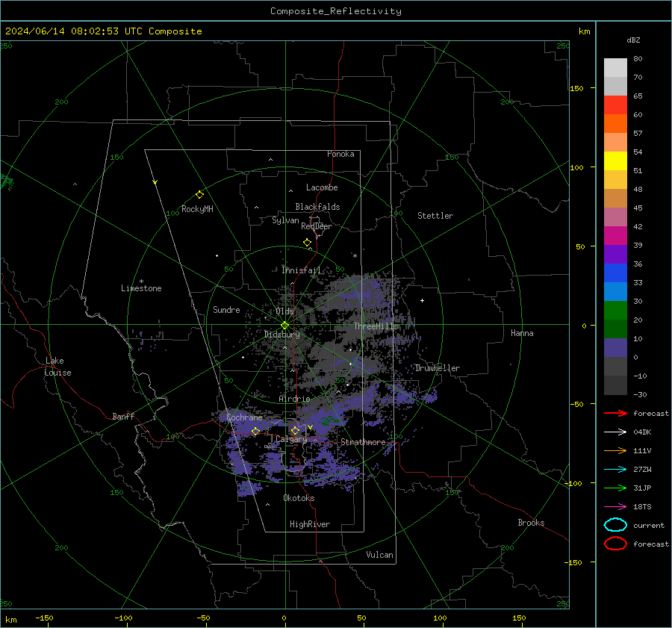
Task: Click the purple 10 dBZ color swatch
Action: coord(615,347)
